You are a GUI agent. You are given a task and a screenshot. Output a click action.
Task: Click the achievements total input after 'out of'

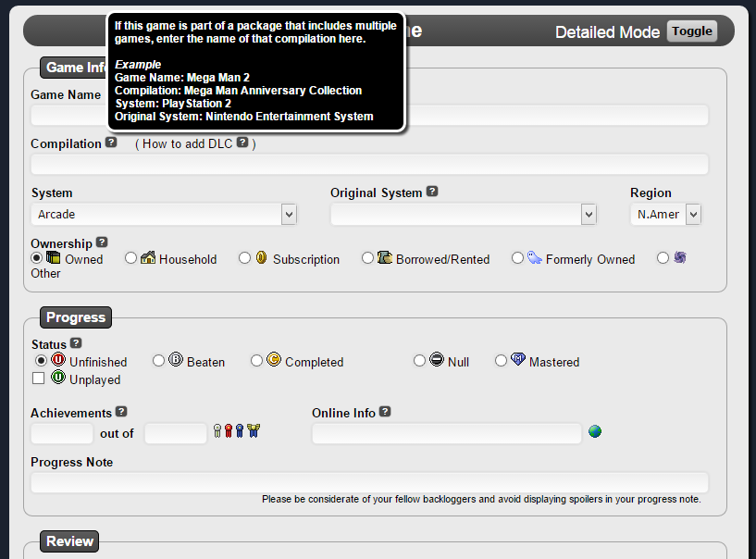coord(176,434)
